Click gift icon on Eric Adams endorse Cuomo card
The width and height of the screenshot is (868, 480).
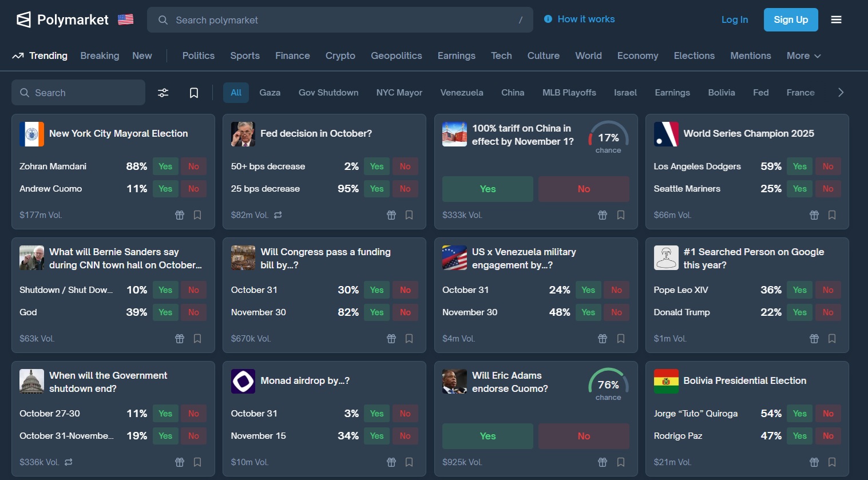coord(603,462)
